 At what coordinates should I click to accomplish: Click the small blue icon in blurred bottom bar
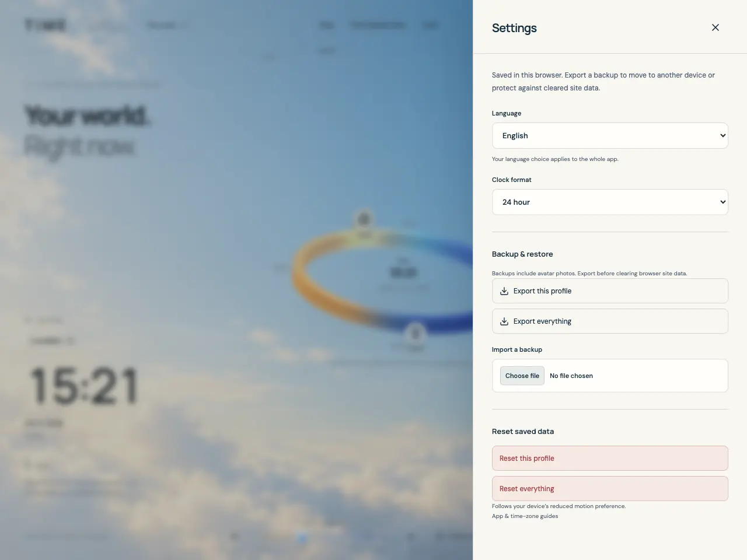302,537
